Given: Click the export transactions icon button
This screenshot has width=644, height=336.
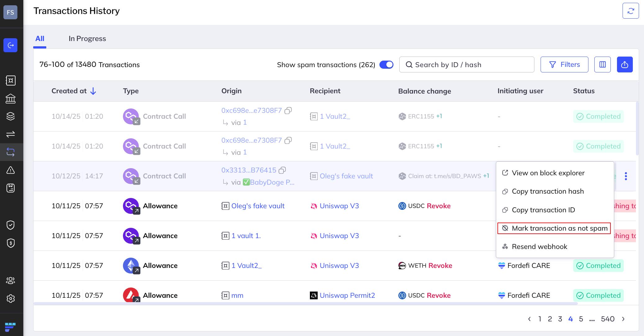Looking at the screenshot, I should (624, 65).
